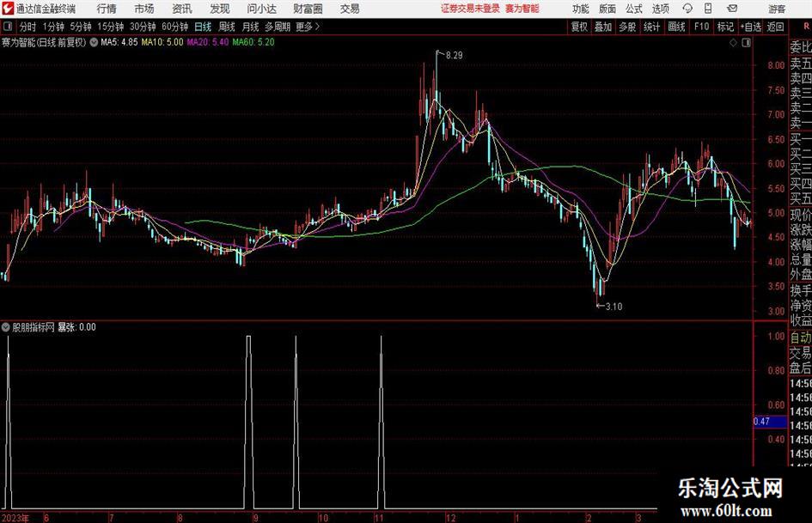Expand the 更多 periods list
Viewport: 812px width, 523px height.
308,27
